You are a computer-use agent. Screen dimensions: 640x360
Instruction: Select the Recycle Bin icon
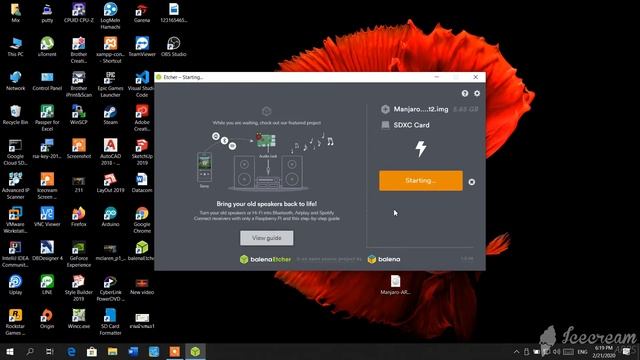pos(16,115)
